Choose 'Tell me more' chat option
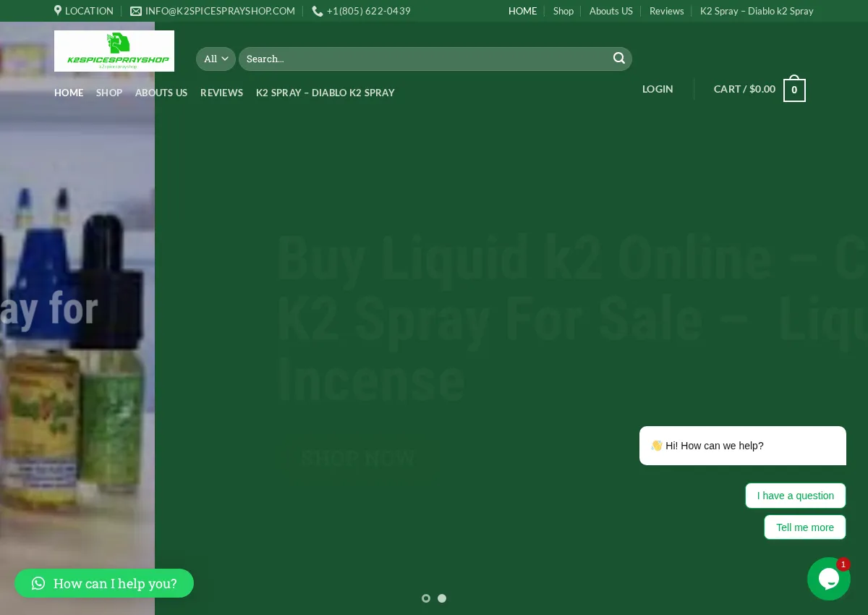This screenshot has height=615, width=868. click(x=805, y=527)
